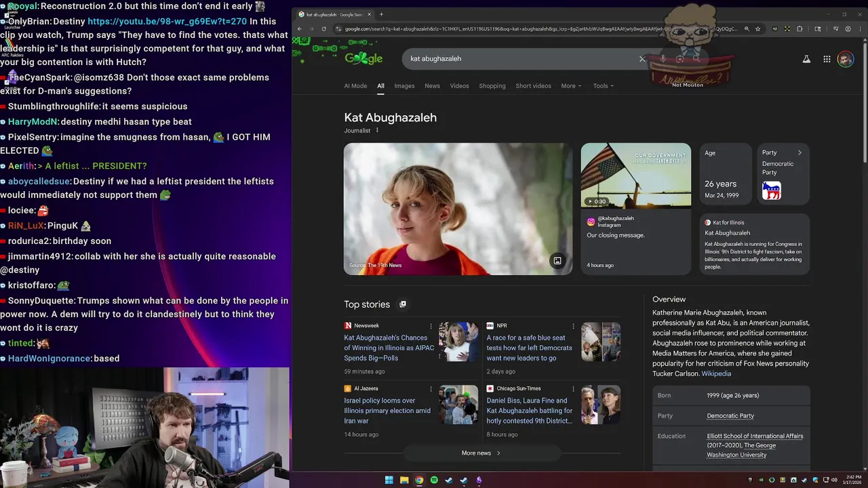Open NPR story options menu
868x488 pixels.
pyautogui.click(x=573, y=326)
